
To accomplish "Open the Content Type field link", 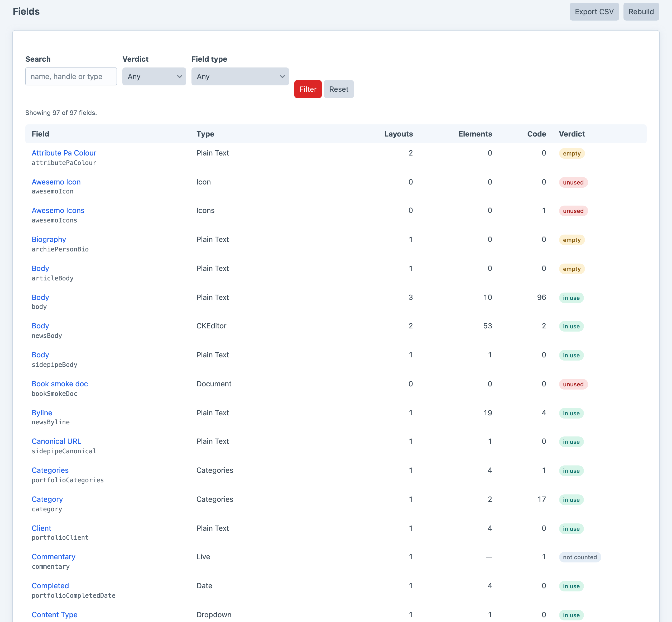I will (55, 615).
